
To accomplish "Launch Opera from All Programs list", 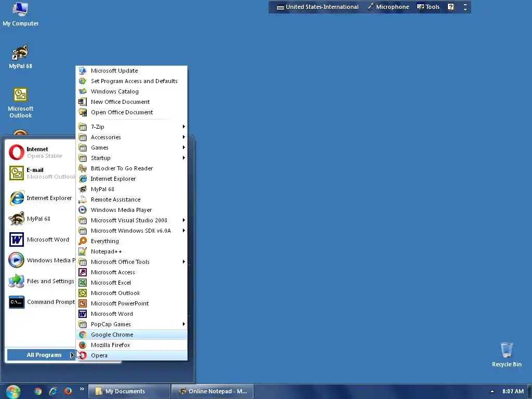I will coord(131,355).
